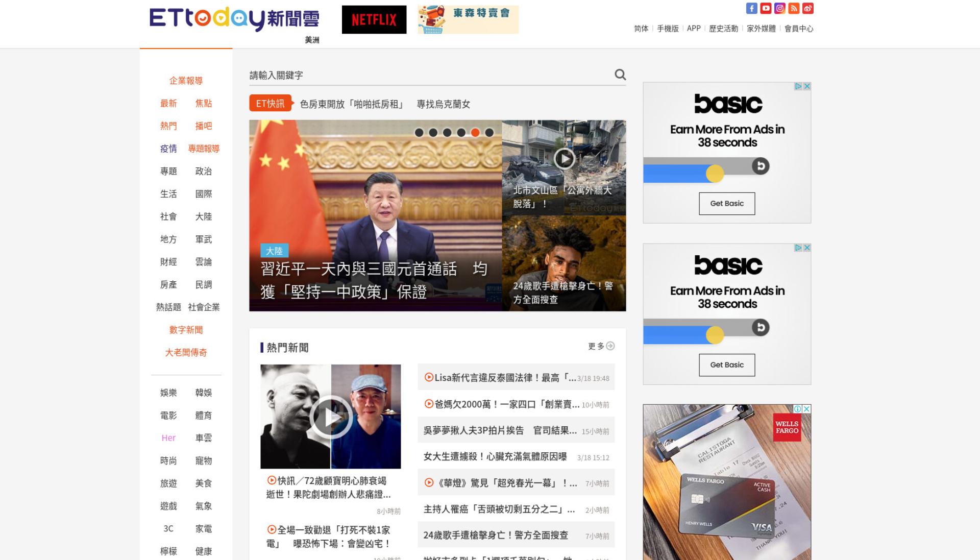
Task: Open the 企業報導 section
Action: pyautogui.click(x=186, y=81)
